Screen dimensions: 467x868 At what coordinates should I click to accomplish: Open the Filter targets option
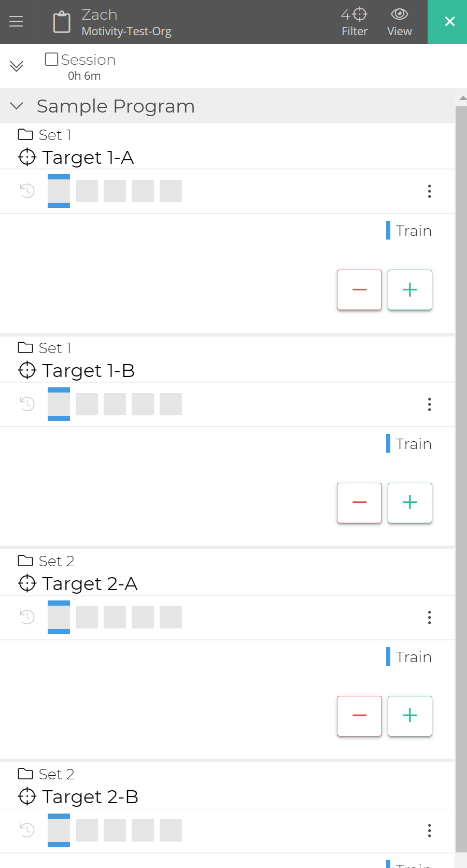(x=355, y=22)
